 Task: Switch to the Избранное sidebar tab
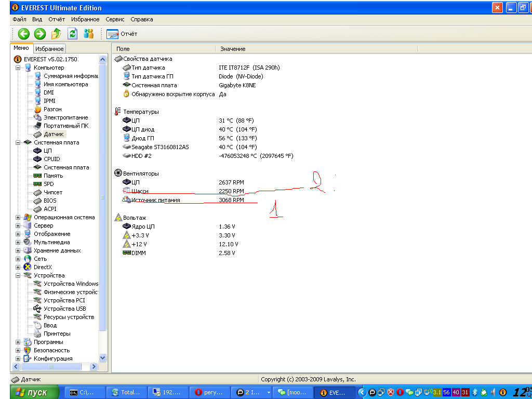click(49, 49)
